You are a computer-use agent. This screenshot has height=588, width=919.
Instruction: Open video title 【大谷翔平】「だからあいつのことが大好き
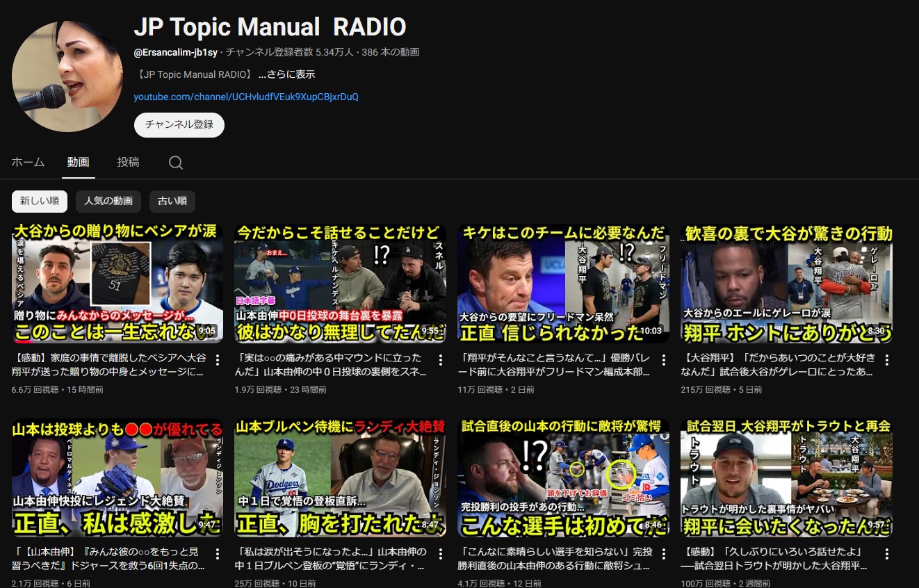pos(779,365)
